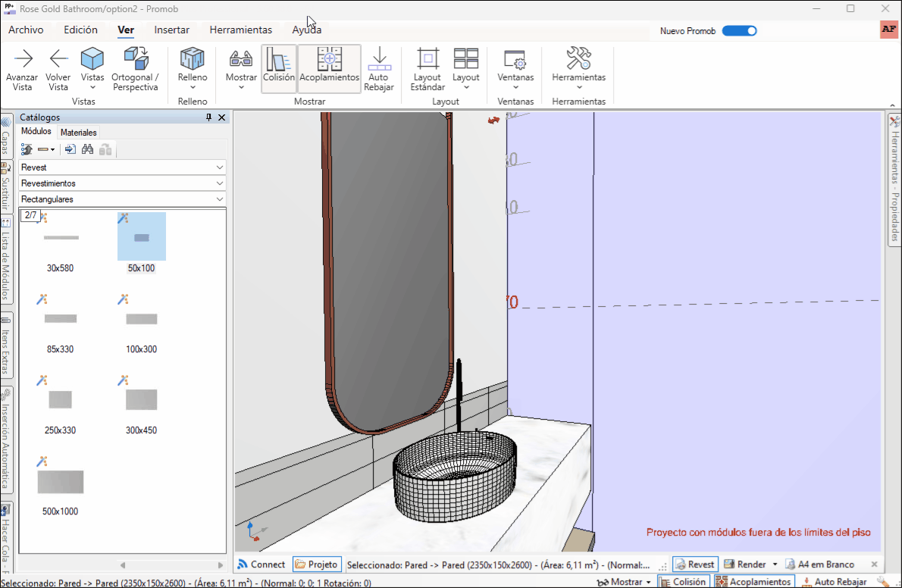Open the Edición menu
The height and width of the screenshot is (588, 902).
pos(80,30)
